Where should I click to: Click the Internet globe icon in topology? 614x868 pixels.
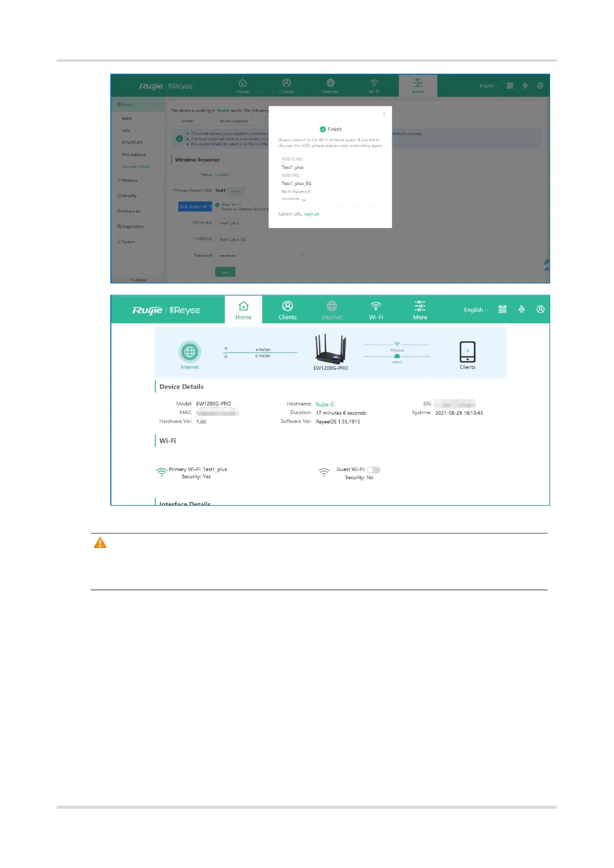190,352
